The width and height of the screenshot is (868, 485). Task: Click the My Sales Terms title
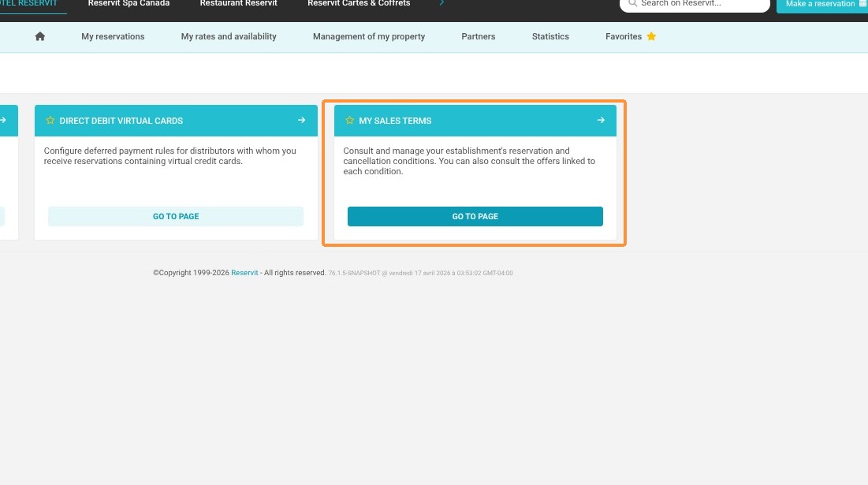395,121
